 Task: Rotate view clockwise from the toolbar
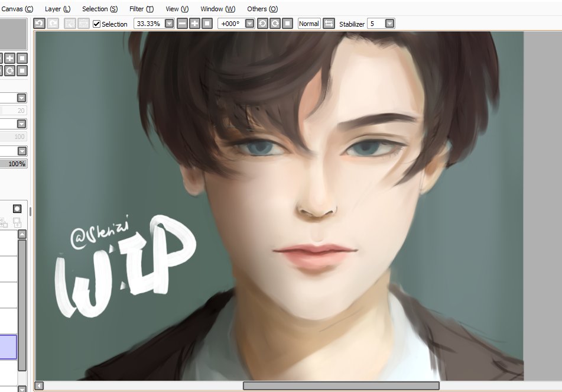[x=275, y=24]
